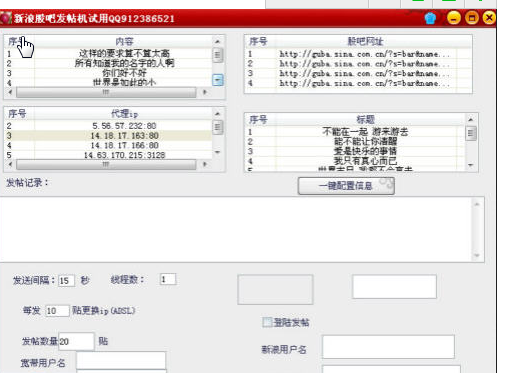The height and width of the screenshot is (373, 506).
Task: Select title row 不能在一起 游来游去
Action: (355, 132)
